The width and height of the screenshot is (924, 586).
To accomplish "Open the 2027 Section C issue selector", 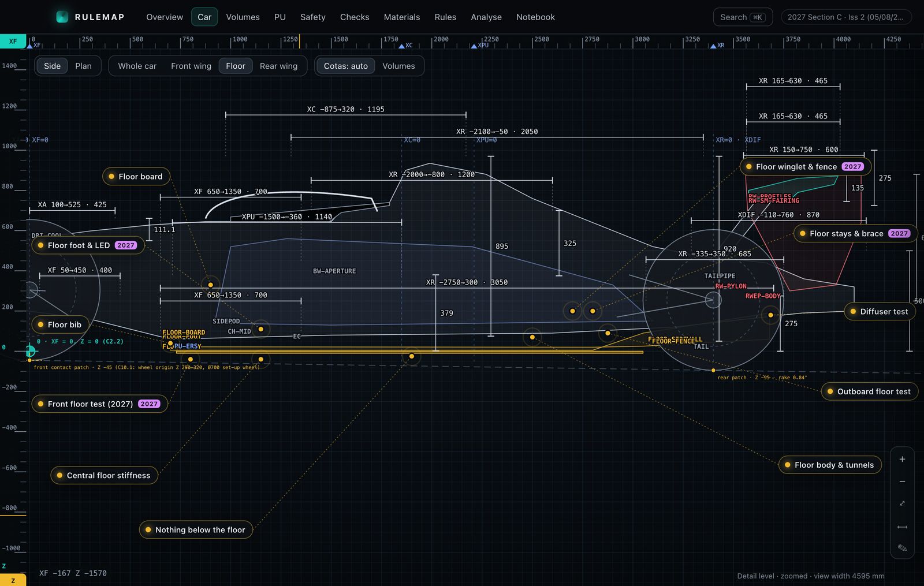I will pos(846,17).
